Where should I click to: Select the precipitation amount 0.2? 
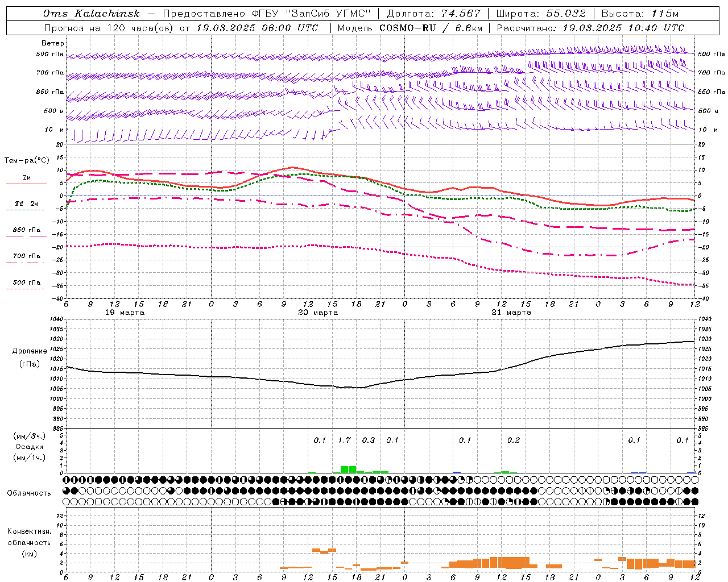(514, 440)
